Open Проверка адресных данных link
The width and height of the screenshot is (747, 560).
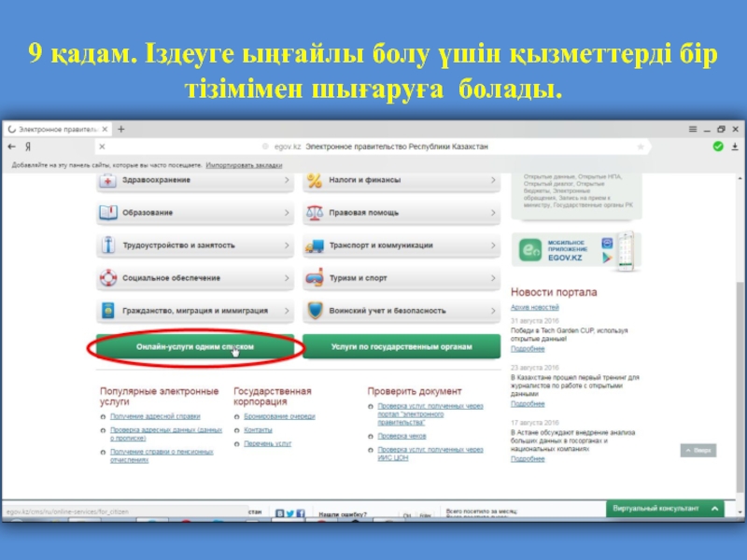[166, 434]
